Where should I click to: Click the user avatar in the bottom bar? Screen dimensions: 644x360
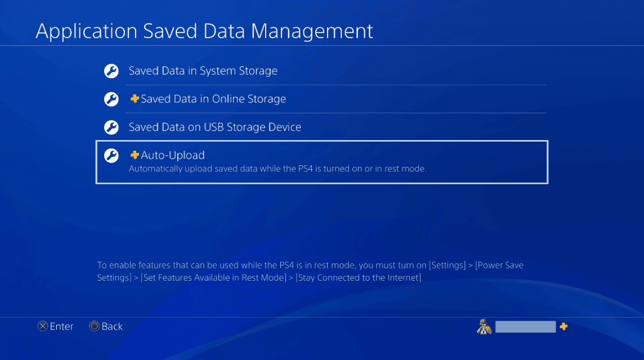485,326
